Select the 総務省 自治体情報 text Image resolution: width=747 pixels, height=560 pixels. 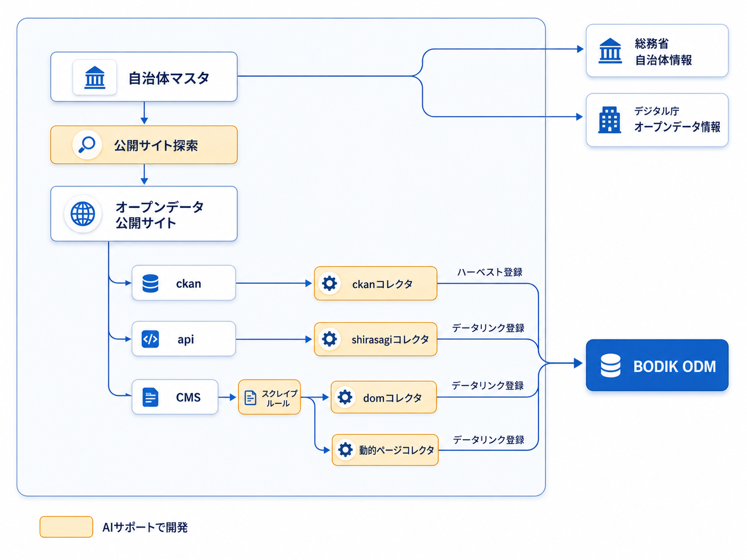click(663, 52)
